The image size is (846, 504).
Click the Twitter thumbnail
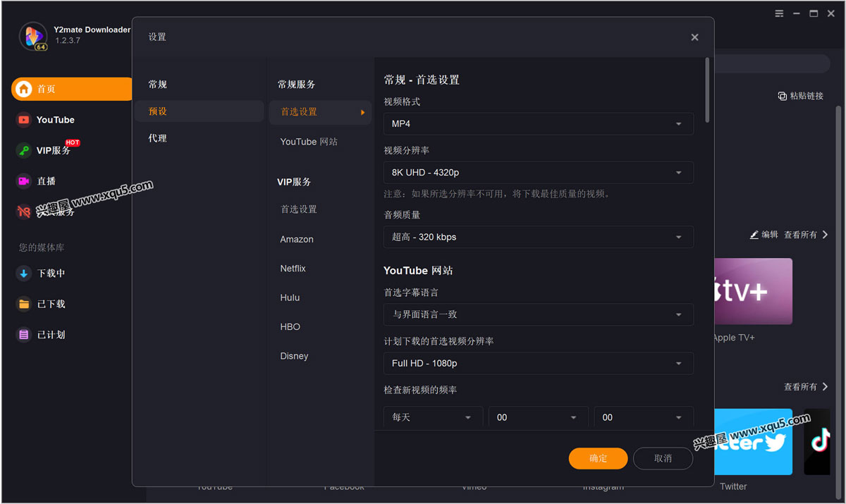pyautogui.click(x=753, y=442)
